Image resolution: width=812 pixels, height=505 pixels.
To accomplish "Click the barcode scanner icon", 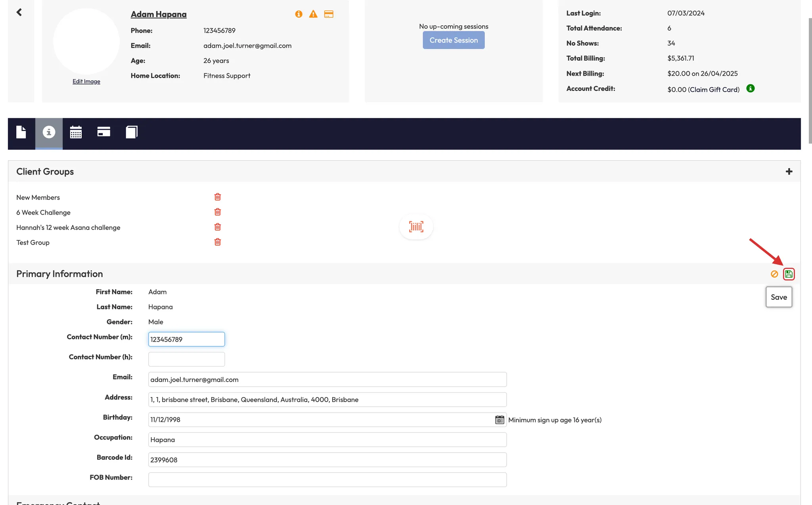I will 416,227.
